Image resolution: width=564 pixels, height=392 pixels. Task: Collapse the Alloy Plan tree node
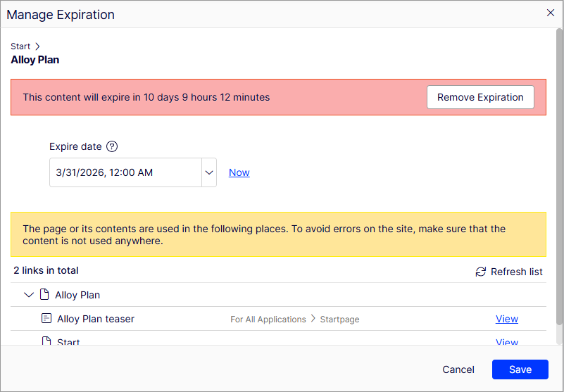(x=28, y=295)
